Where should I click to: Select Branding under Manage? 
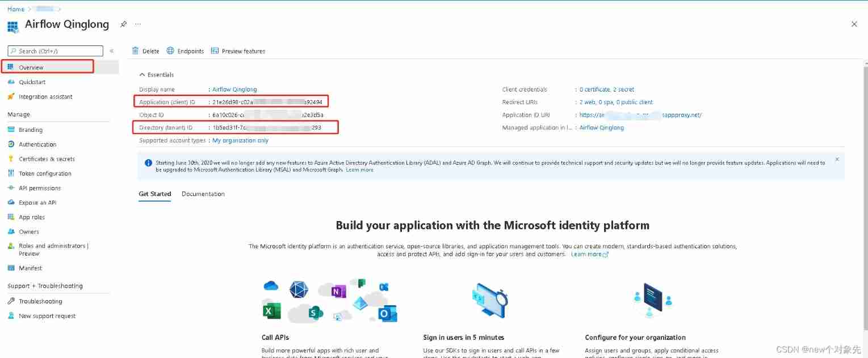[x=31, y=130]
